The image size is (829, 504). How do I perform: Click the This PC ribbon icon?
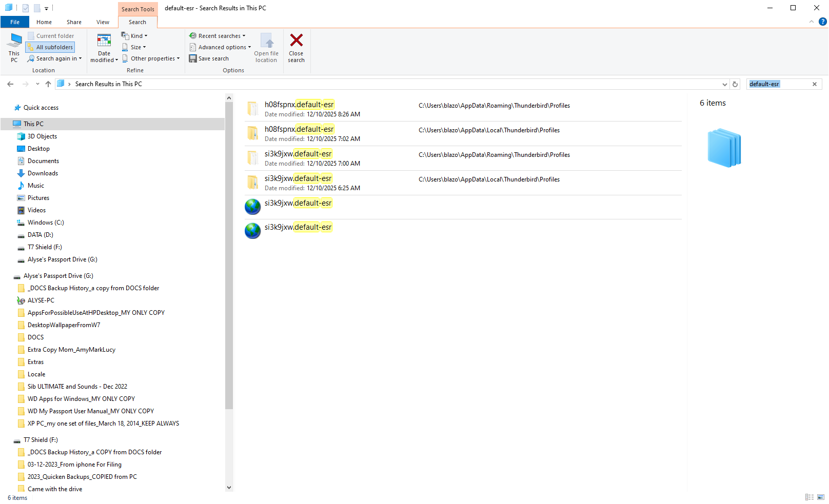tap(14, 41)
